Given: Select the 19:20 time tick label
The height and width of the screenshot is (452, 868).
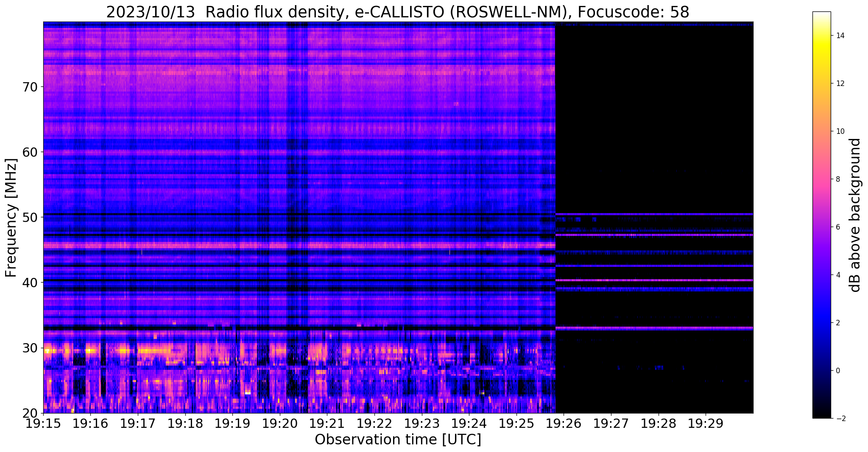Looking at the screenshot, I should click(x=280, y=423).
